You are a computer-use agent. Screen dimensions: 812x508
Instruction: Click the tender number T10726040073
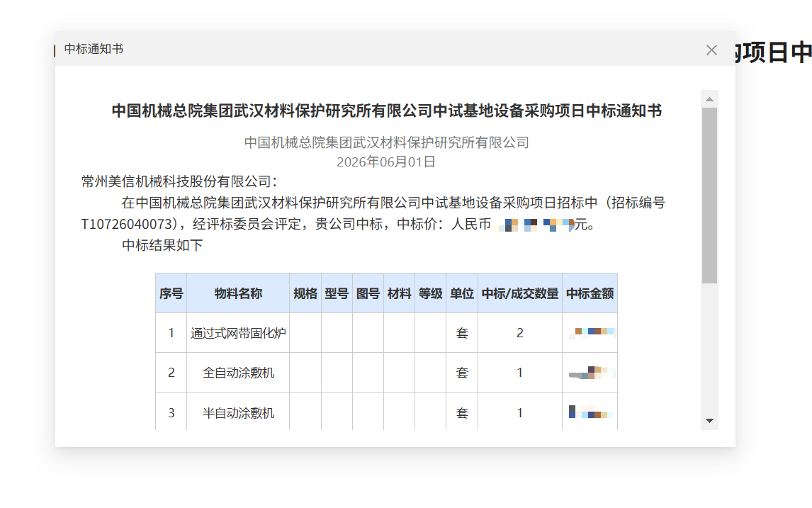tap(127, 224)
